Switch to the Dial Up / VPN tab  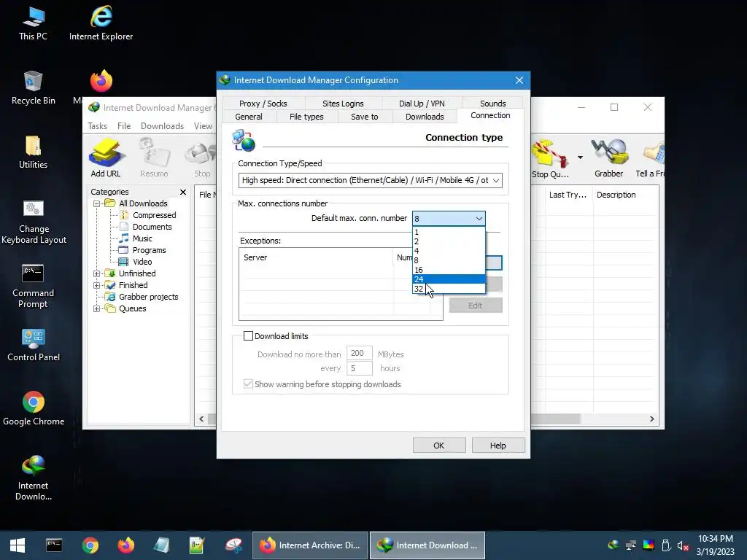(x=422, y=104)
